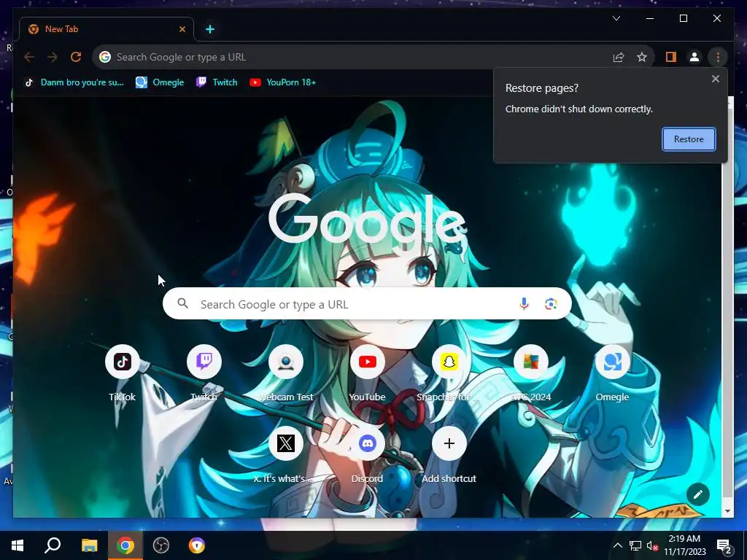Open Chrome's three-dot menu
This screenshot has height=560, width=747.
point(718,57)
